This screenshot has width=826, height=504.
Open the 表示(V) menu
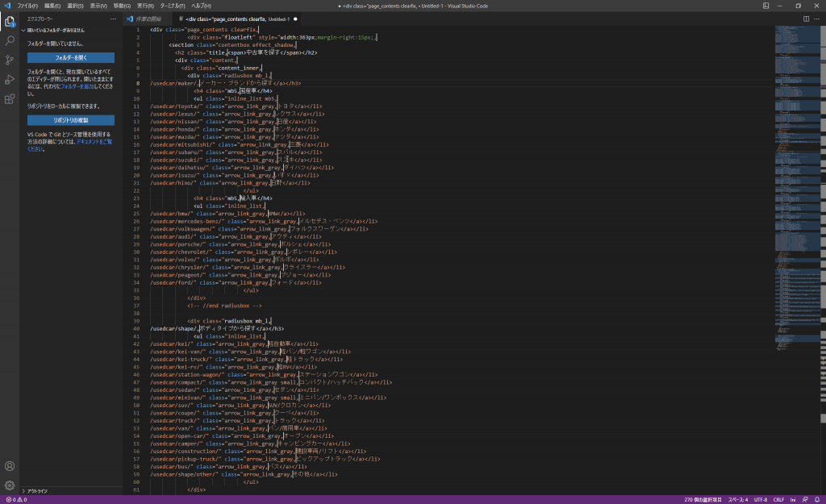click(x=98, y=6)
